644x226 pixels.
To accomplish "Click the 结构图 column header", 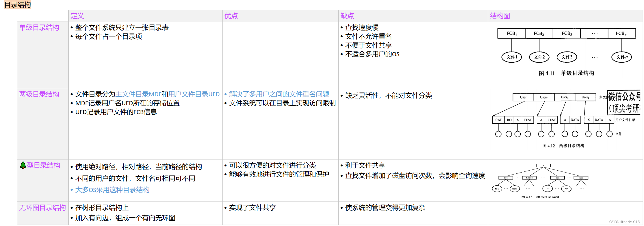I will click(x=500, y=16).
